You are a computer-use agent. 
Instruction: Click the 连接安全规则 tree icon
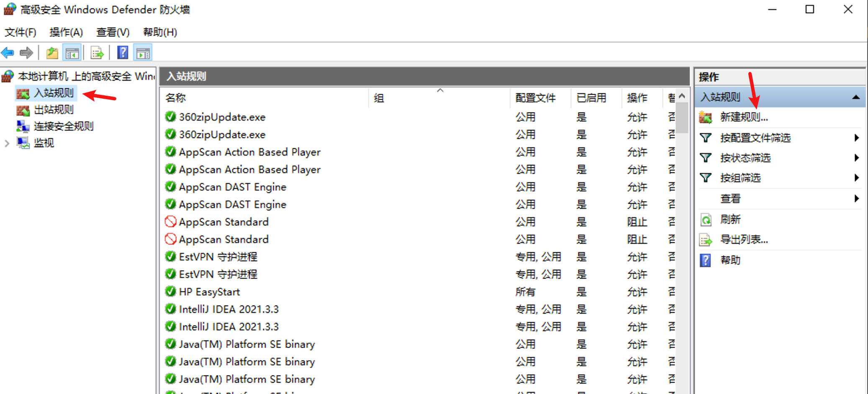(23, 126)
